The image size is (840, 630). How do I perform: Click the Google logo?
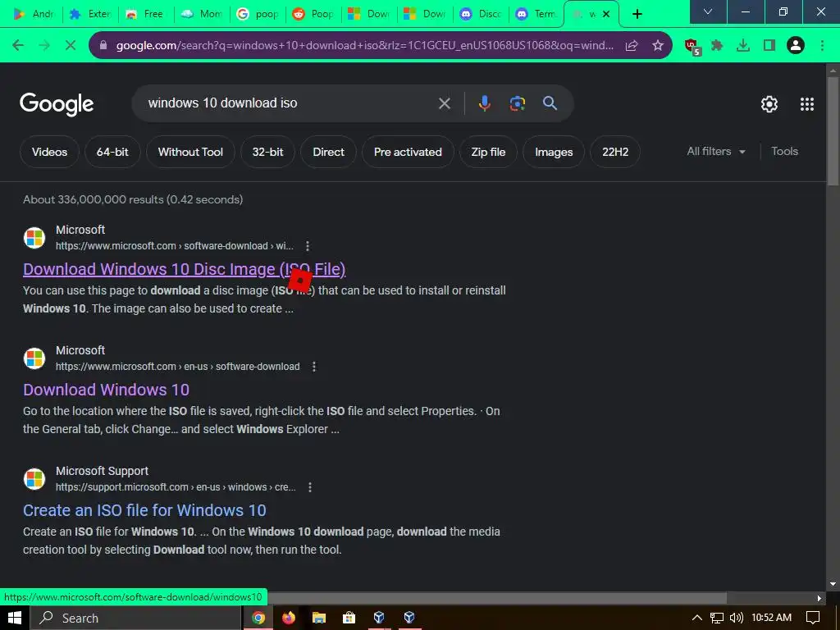pyautogui.click(x=57, y=104)
